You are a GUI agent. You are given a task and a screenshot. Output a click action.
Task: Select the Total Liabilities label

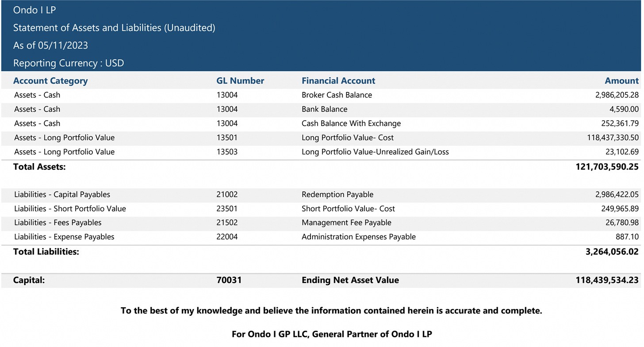(x=46, y=252)
